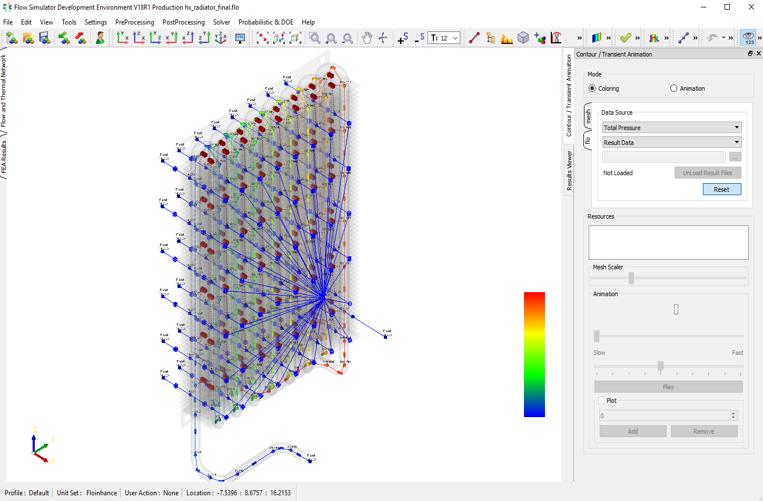
Task: Open the File menu
Action: click(8, 22)
